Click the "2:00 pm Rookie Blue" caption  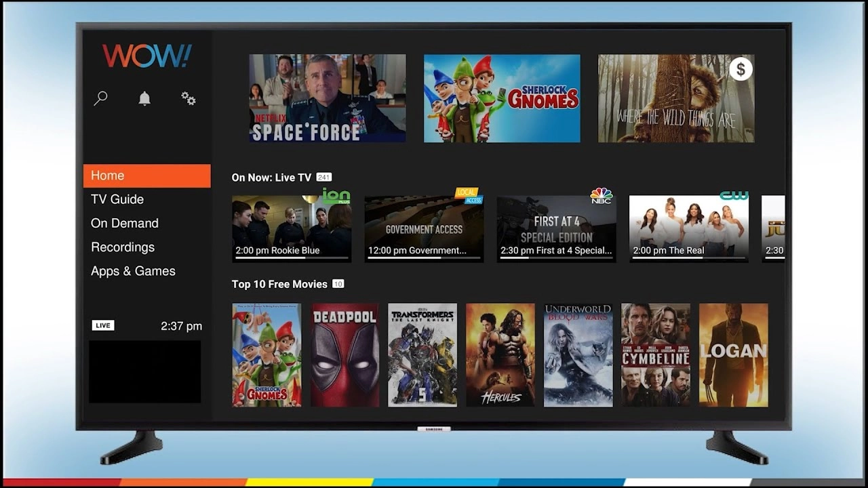[277, 250]
